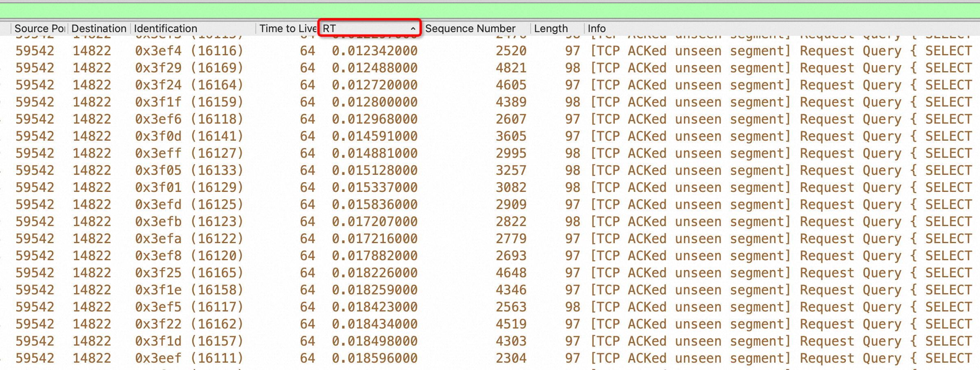The height and width of the screenshot is (370, 980).
Task: Click RT value 0.015836000
Action: tap(375, 205)
